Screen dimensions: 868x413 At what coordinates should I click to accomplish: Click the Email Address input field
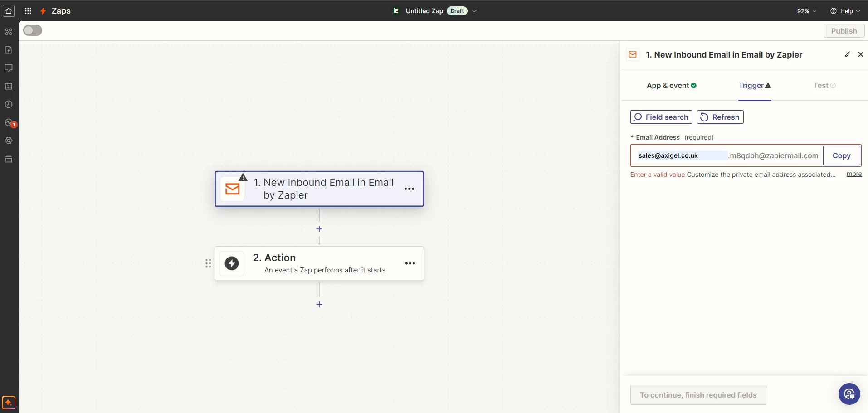pos(682,155)
